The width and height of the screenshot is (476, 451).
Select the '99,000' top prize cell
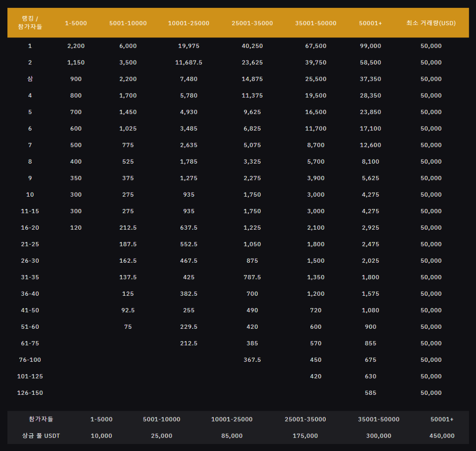click(371, 46)
